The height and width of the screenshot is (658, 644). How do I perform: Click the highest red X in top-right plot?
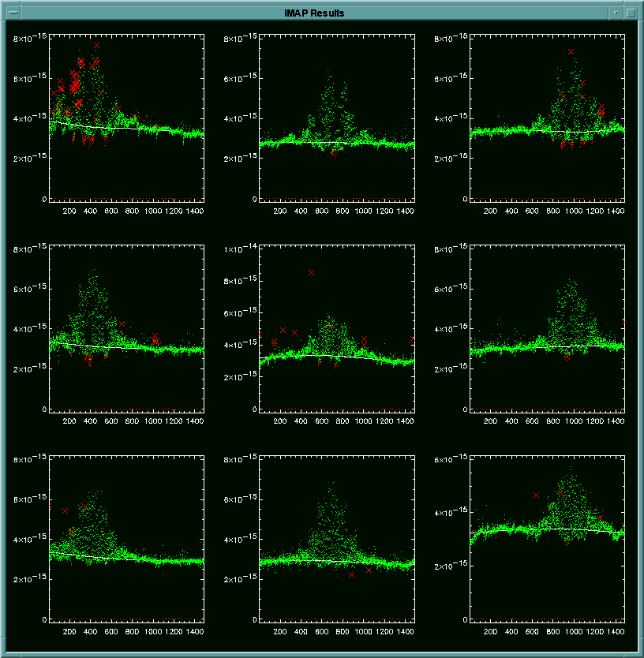[571, 51]
